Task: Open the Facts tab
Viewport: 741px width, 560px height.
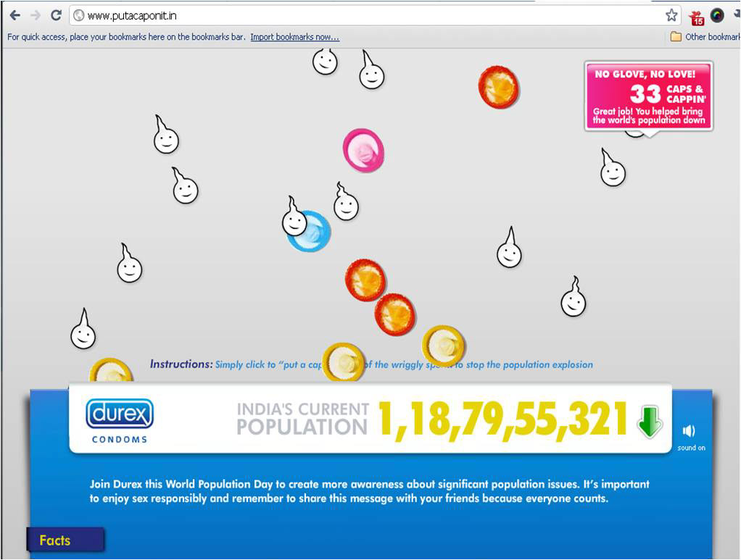Action: [x=65, y=540]
